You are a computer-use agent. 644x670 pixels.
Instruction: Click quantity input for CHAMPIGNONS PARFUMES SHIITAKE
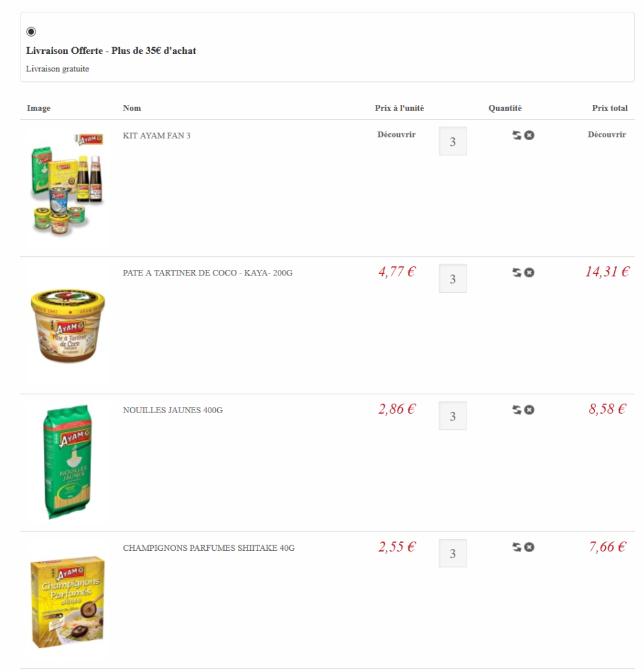click(453, 553)
